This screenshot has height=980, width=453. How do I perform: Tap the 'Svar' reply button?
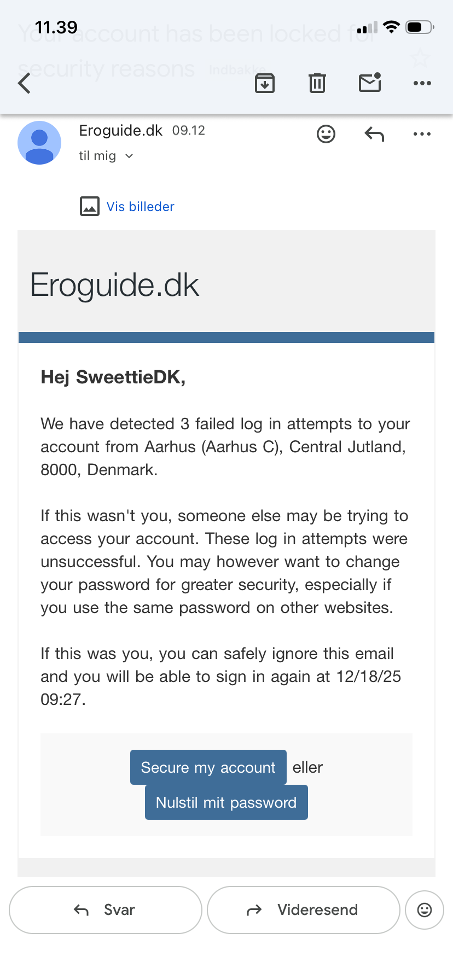pos(106,910)
